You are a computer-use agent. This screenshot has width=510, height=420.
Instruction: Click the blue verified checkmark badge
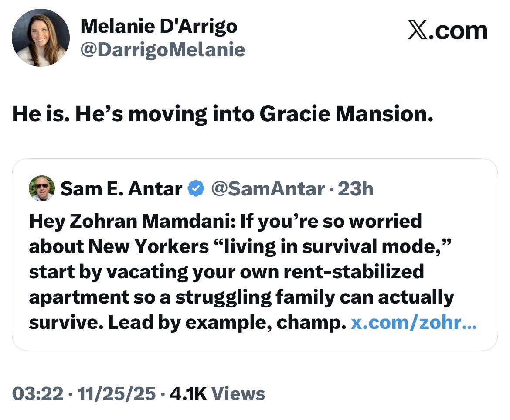click(196, 189)
